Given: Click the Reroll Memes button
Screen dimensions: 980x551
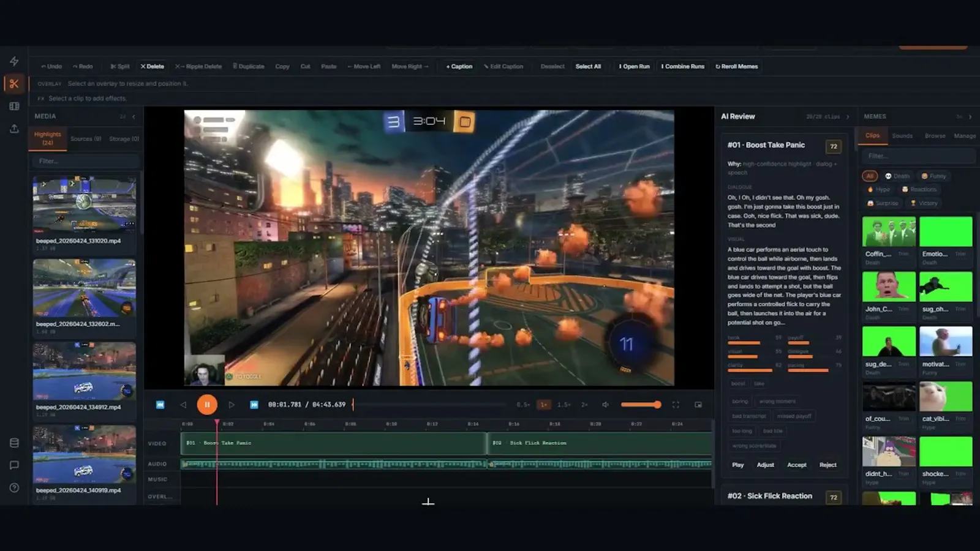Looking at the screenshot, I should pyautogui.click(x=737, y=66).
